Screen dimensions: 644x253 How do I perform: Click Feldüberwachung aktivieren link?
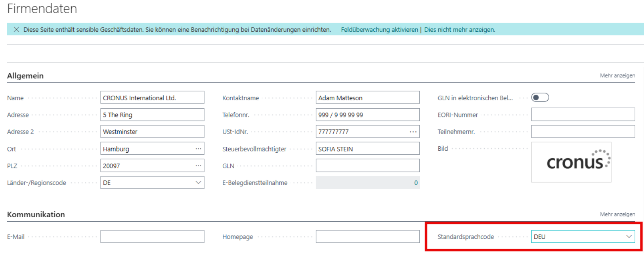tap(379, 30)
